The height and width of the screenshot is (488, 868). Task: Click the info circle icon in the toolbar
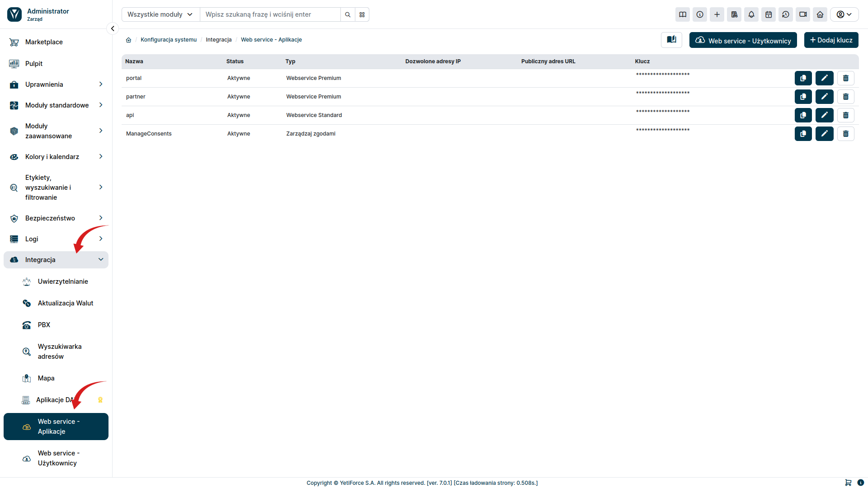click(700, 14)
